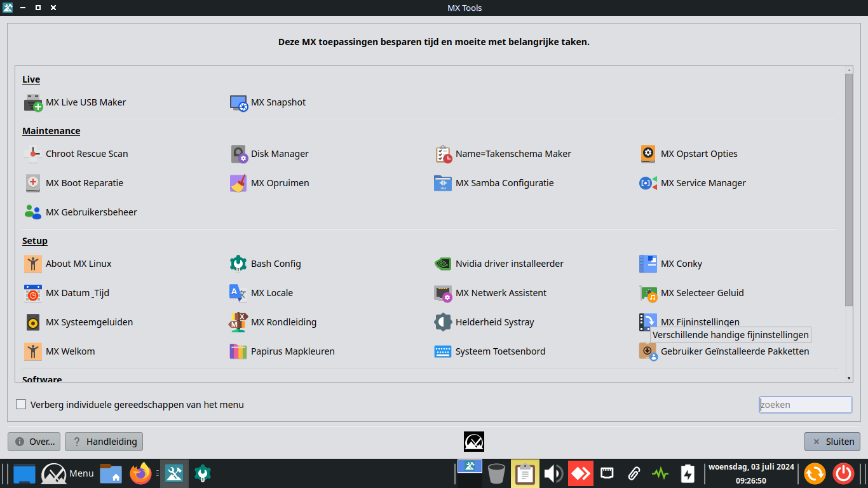
Task: Open the MX Menu in taskbar
Action: tap(67, 473)
